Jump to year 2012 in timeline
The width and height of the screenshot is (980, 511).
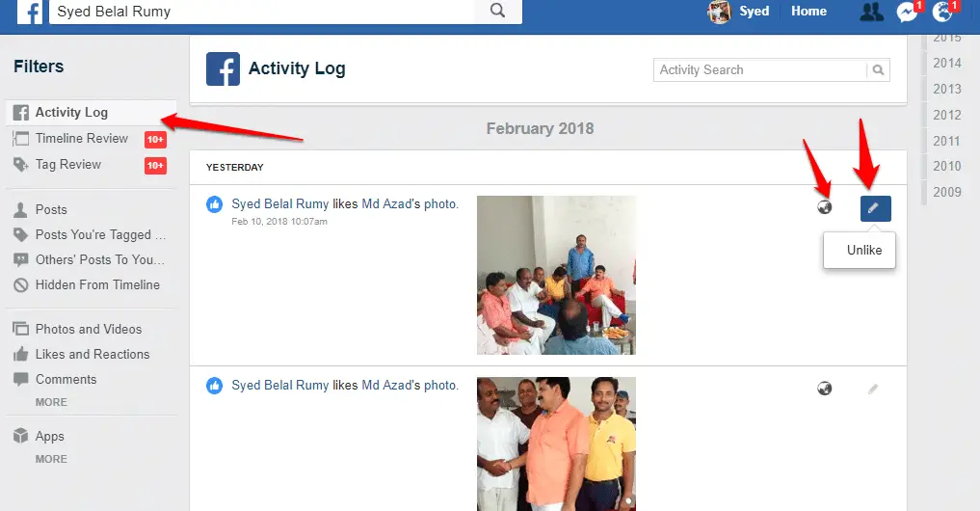pyautogui.click(x=947, y=115)
